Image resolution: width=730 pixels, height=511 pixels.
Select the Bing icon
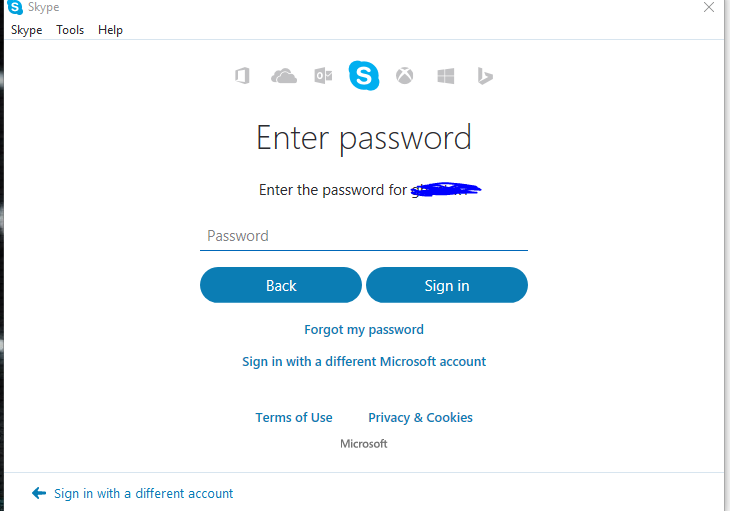tap(485, 76)
